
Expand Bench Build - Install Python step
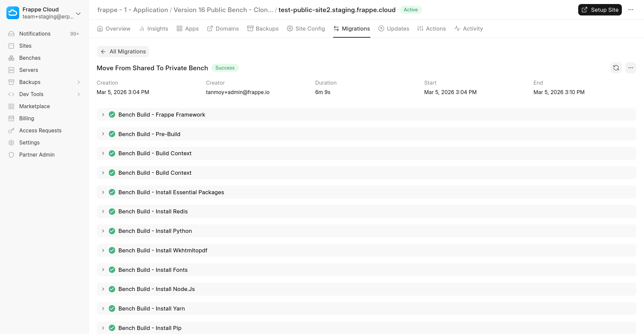click(103, 231)
